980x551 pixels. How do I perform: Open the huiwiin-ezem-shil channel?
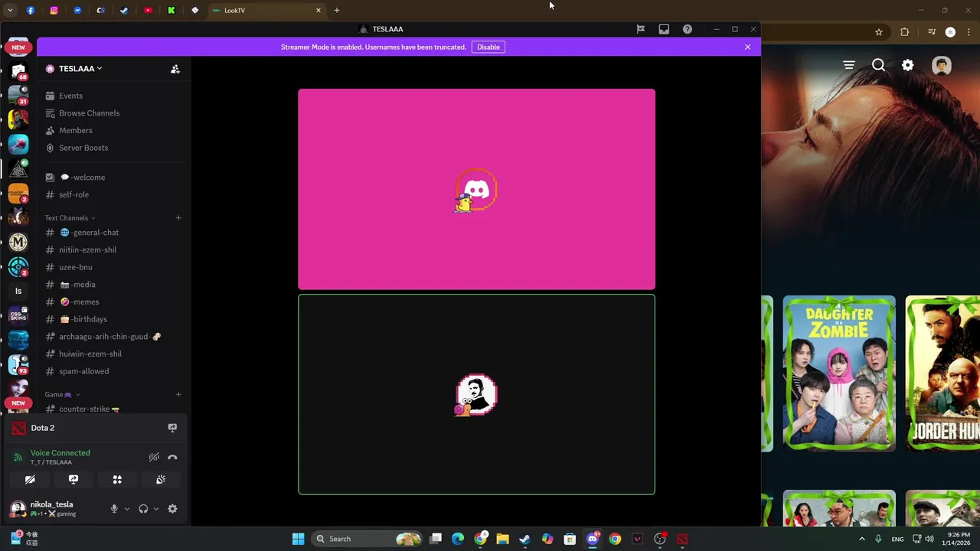pyautogui.click(x=113, y=354)
